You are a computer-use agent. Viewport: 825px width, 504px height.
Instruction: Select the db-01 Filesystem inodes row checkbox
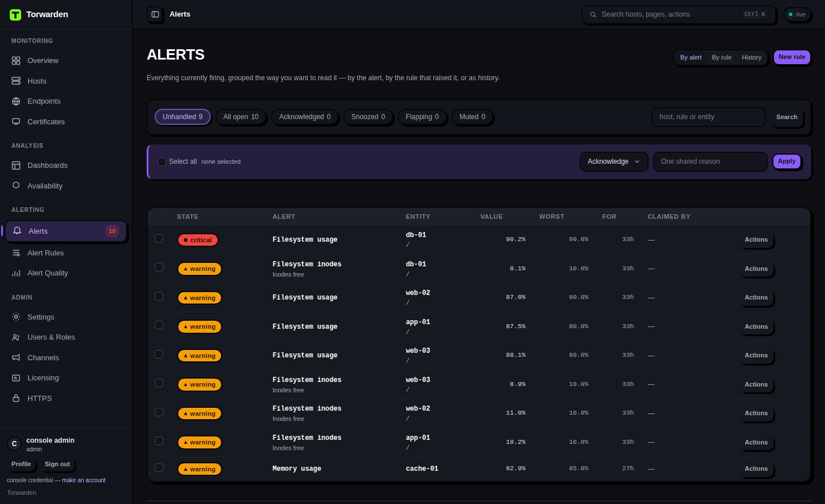159,267
